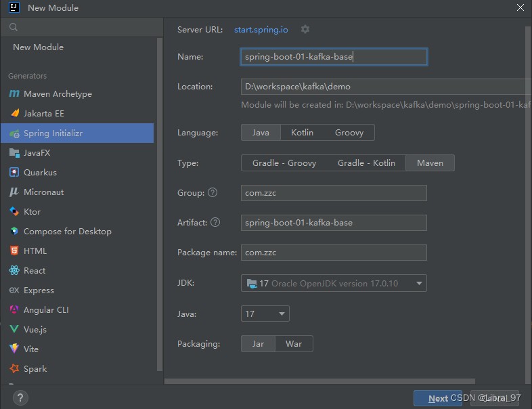This screenshot has width=532, height=409.
Task: Click the Express ex icon
Action: (x=14, y=290)
